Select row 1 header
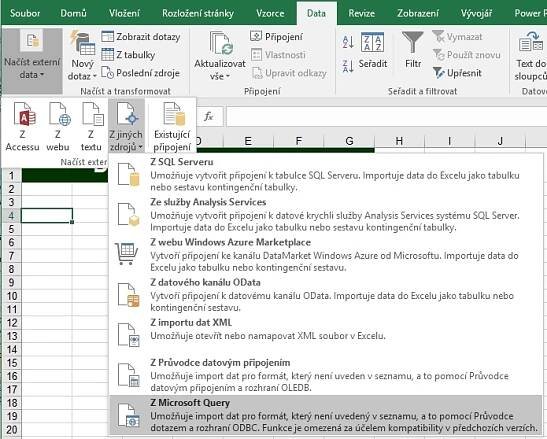Screen dimensions: 547x439 (12, 176)
